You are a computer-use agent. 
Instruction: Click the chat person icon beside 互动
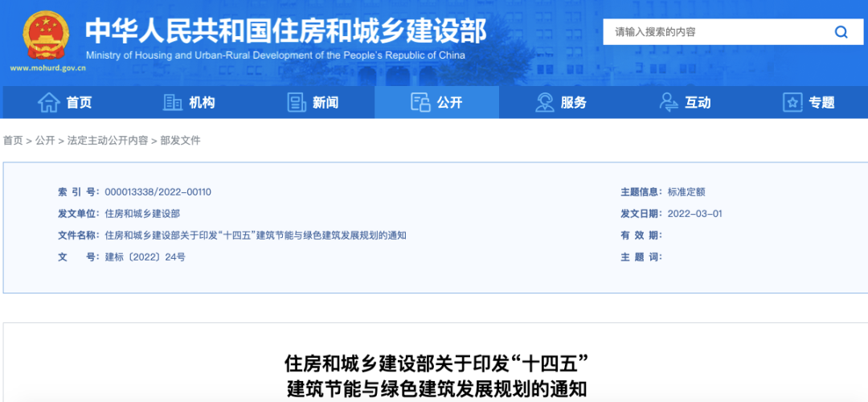click(x=669, y=102)
